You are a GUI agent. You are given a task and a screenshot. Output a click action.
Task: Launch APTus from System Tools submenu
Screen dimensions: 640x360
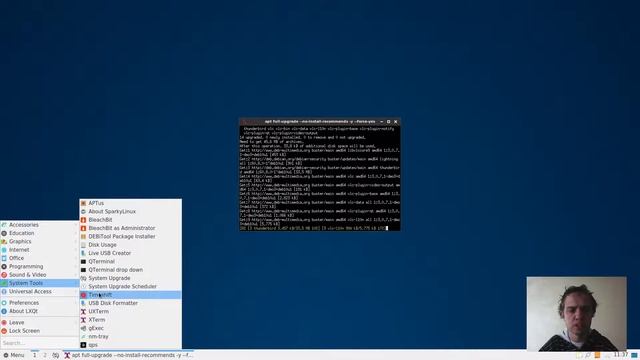(131, 203)
